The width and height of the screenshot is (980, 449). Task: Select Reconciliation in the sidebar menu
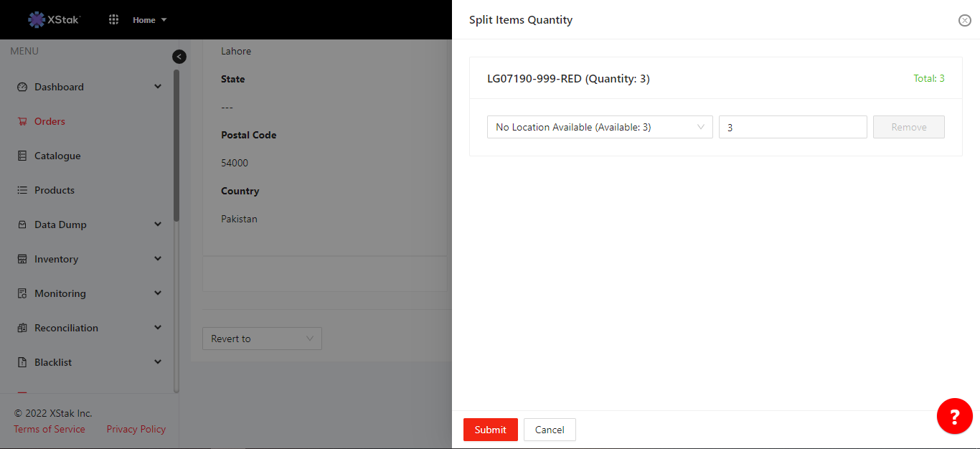pos(66,328)
